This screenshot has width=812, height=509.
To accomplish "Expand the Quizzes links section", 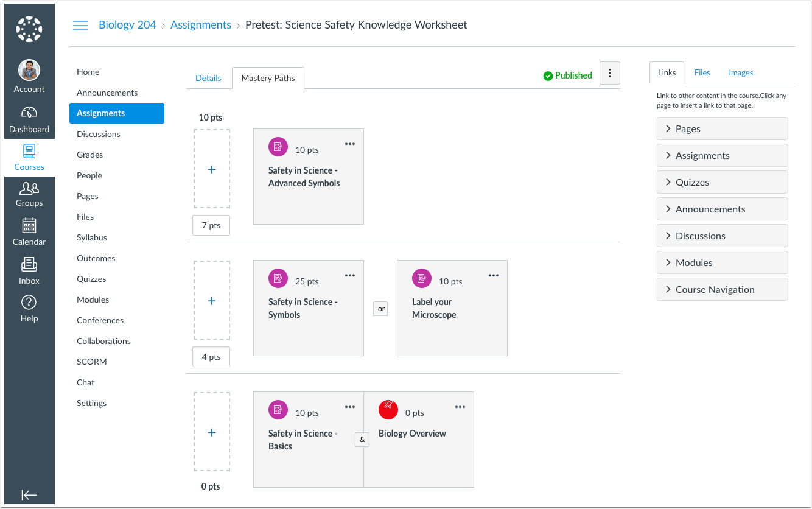I will [x=722, y=182].
